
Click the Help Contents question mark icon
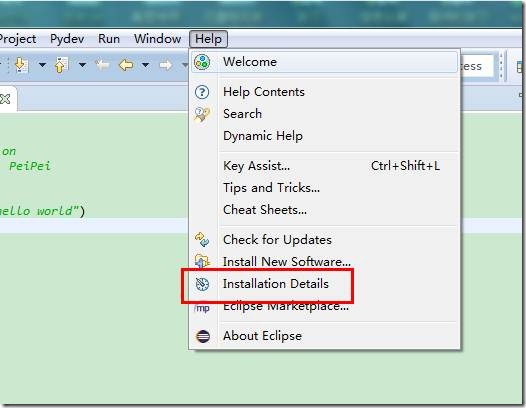202,92
